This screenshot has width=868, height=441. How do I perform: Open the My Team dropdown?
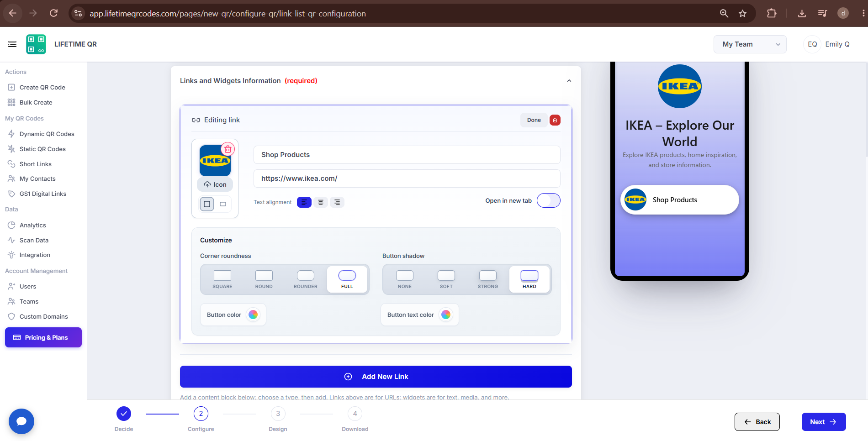[750, 44]
